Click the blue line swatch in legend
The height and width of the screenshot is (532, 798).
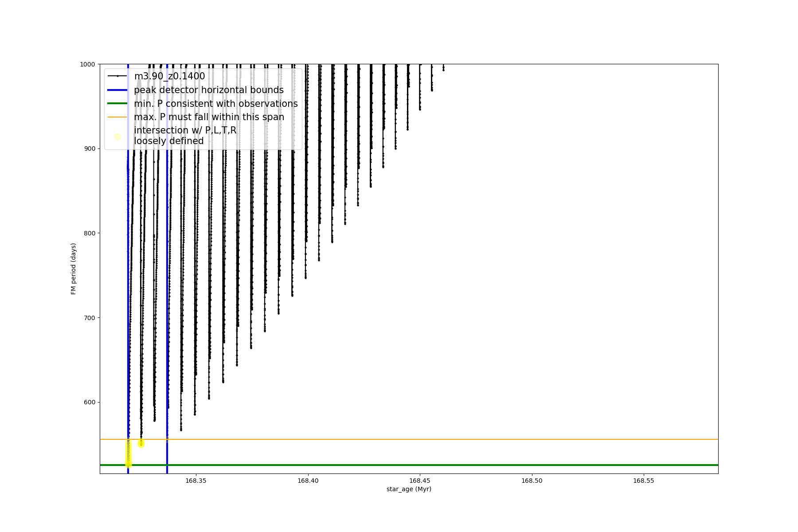117,90
